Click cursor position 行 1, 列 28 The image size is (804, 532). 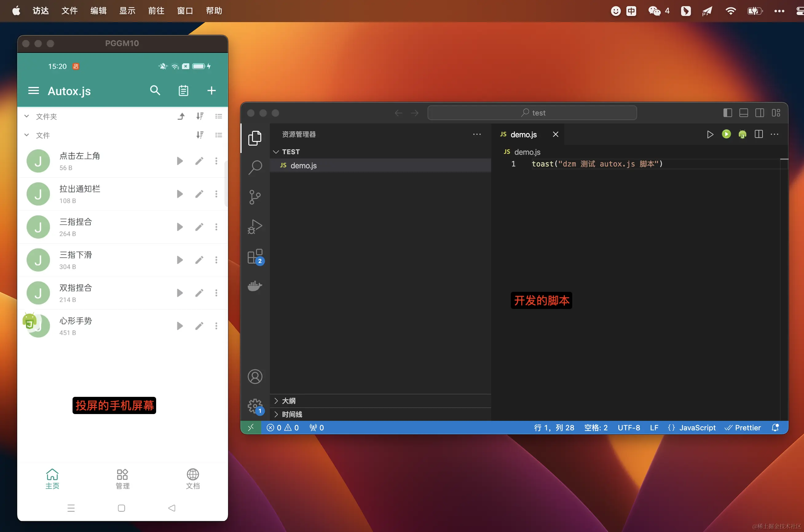point(554,428)
